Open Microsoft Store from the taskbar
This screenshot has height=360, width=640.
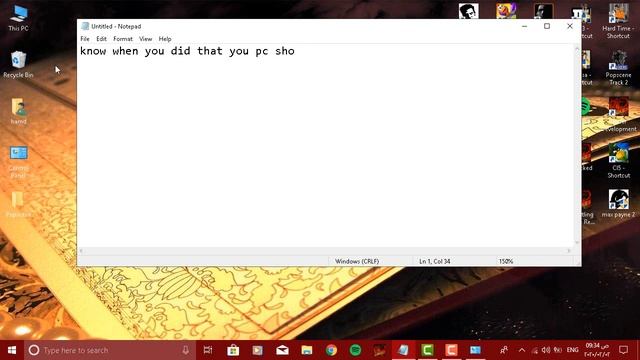click(x=233, y=350)
